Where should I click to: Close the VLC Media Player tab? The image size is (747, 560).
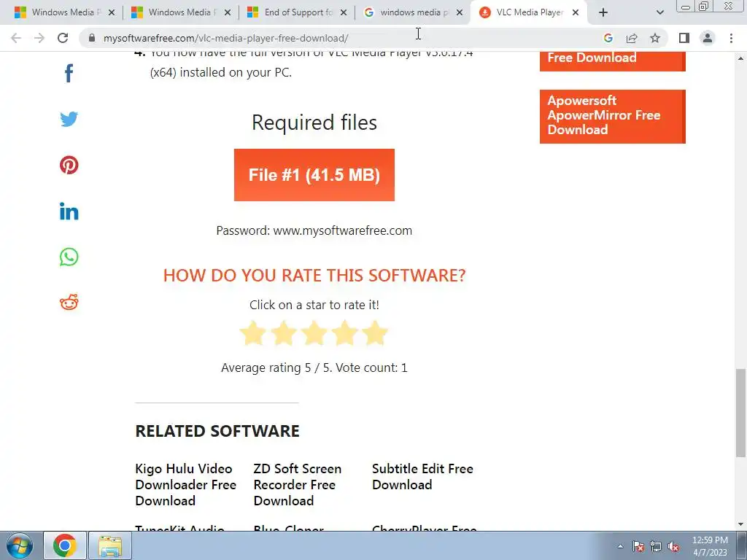[x=576, y=13]
